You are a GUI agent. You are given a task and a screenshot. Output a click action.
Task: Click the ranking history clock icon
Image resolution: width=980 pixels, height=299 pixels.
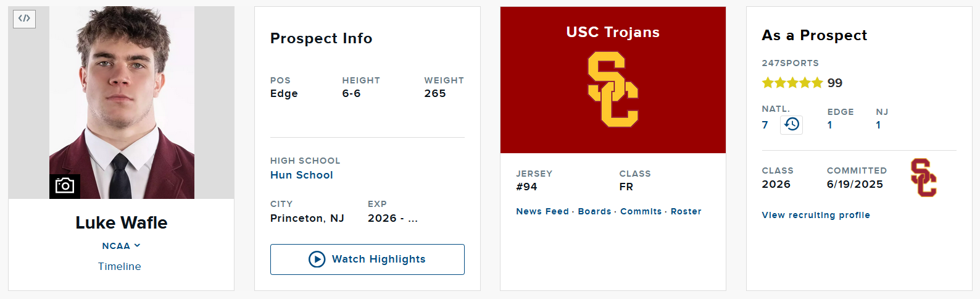pyautogui.click(x=792, y=125)
